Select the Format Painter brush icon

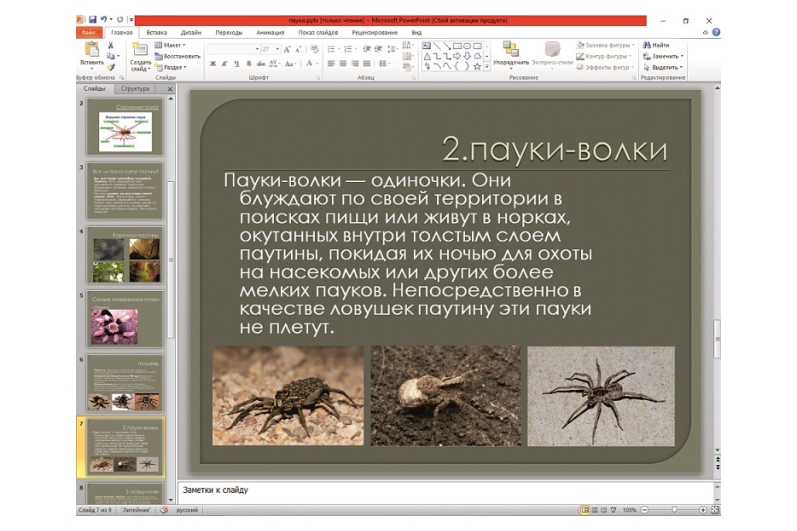click(x=111, y=67)
